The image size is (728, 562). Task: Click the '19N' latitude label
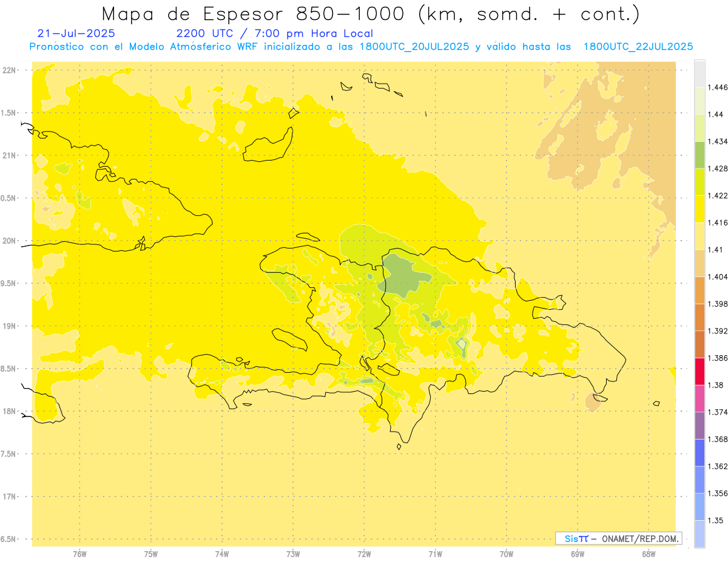(x=10, y=326)
